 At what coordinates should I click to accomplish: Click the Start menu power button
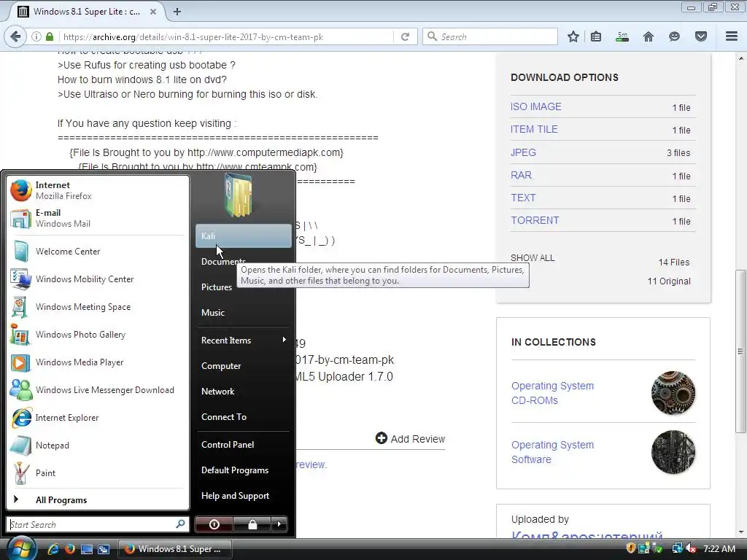tap(214, 524)
